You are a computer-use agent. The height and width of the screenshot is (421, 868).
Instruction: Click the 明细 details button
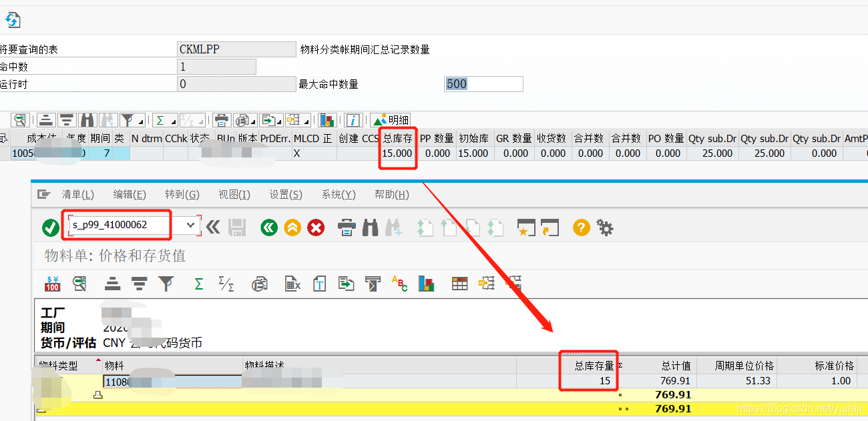click(391, 120)
